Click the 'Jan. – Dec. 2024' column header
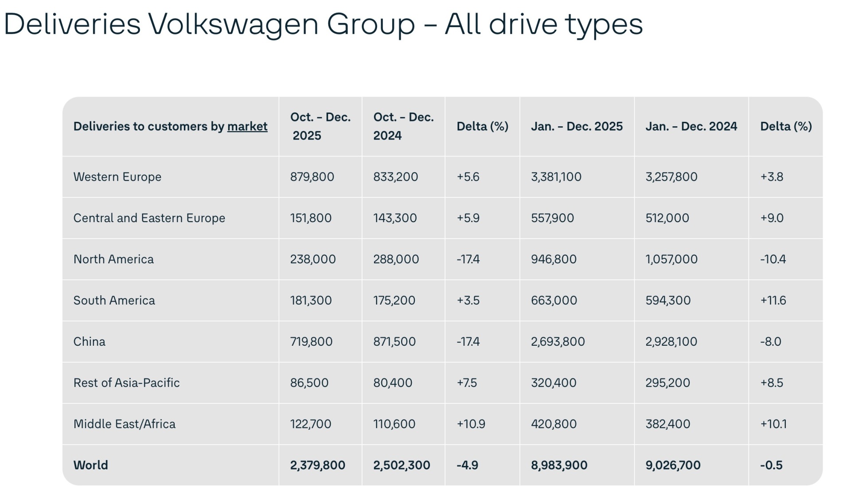The image size is (851, 504). (x=691, y=127)
